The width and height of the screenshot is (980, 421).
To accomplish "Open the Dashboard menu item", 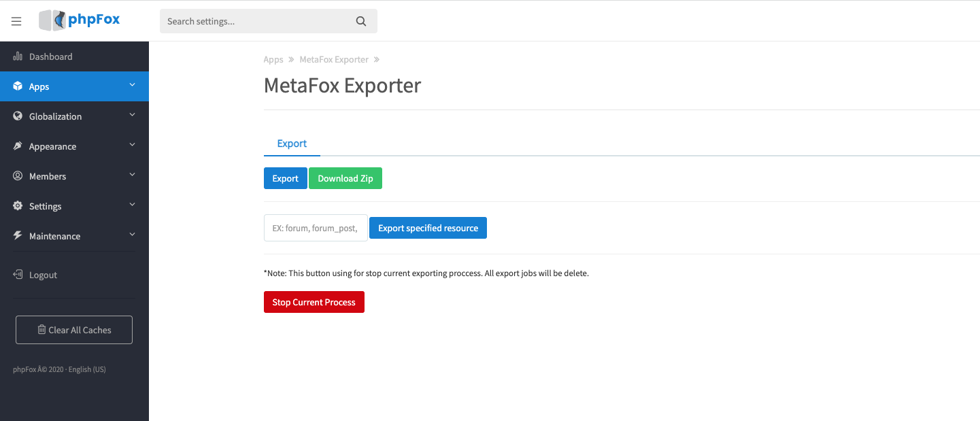I will click(x=74, y=56).
